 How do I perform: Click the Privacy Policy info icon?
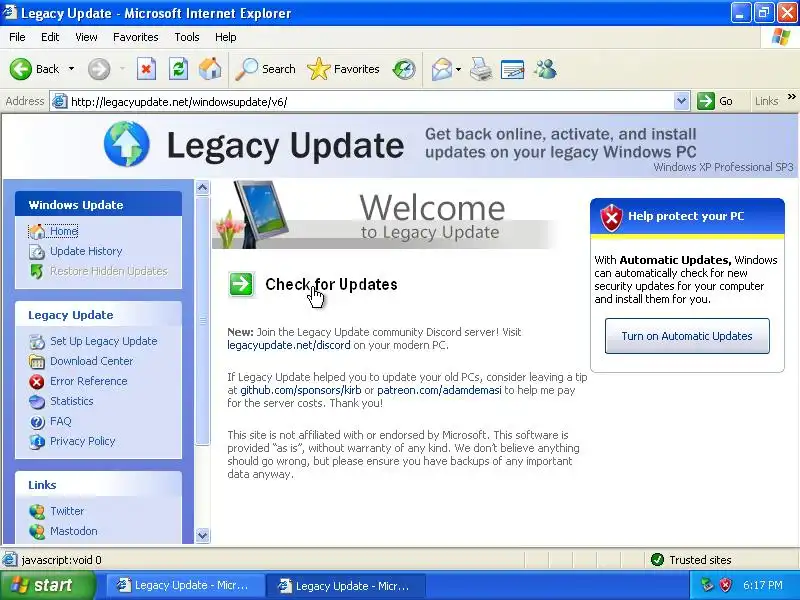(37, 441)
